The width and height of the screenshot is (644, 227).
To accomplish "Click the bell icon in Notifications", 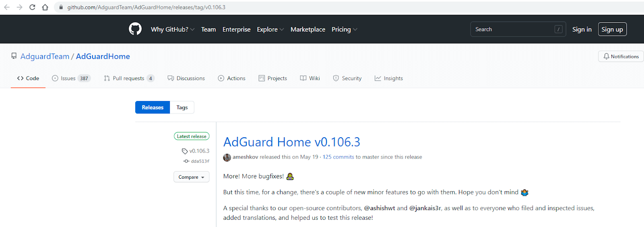I will pyautogui.click(x=606, y=56).
